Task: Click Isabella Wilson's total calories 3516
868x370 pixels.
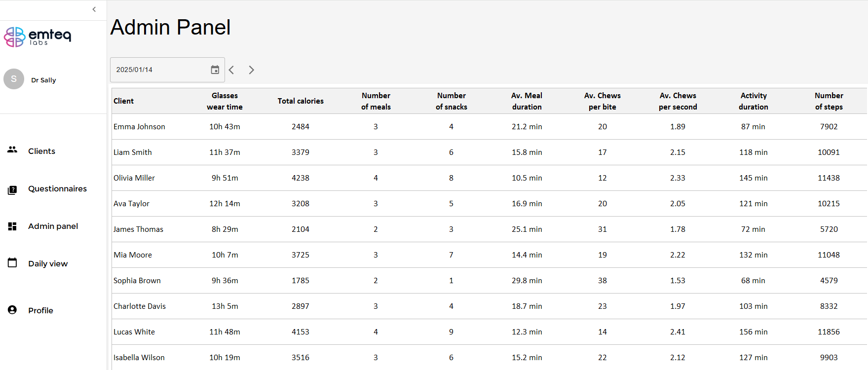Action: pyautogui.click(x=301, y=358)
